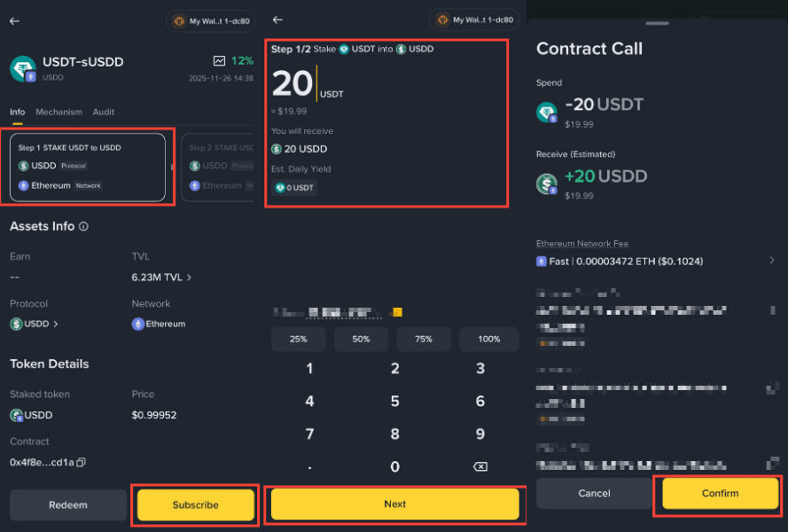The height and width of the screenshot is (532, 788).
Task: Copy the contract address 0x4f8e...cd1a
Action: click(x=81, y=462)
